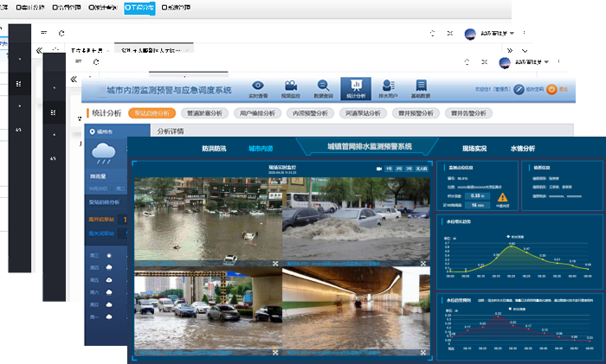Click the peak point on red prediction chart
The height and width of the screenshot is (364, 606).
pyautogui.click(x=498, y=317)
